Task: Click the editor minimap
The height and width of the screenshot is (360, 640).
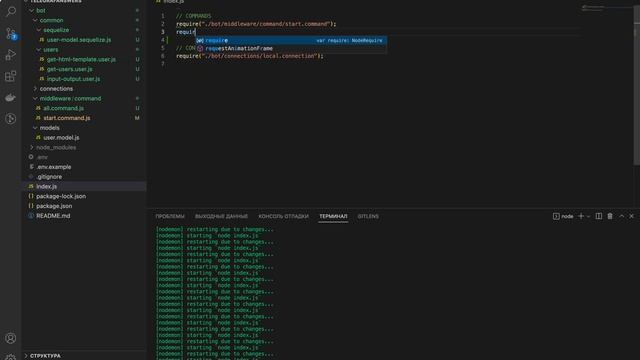Action: pyautogui.click(x=607, y=8)
